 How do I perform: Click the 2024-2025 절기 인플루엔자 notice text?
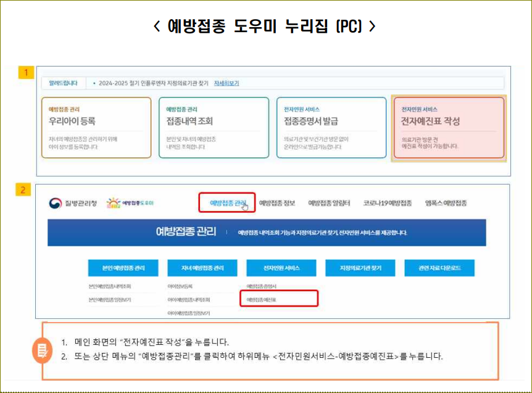tap(153, 83)
